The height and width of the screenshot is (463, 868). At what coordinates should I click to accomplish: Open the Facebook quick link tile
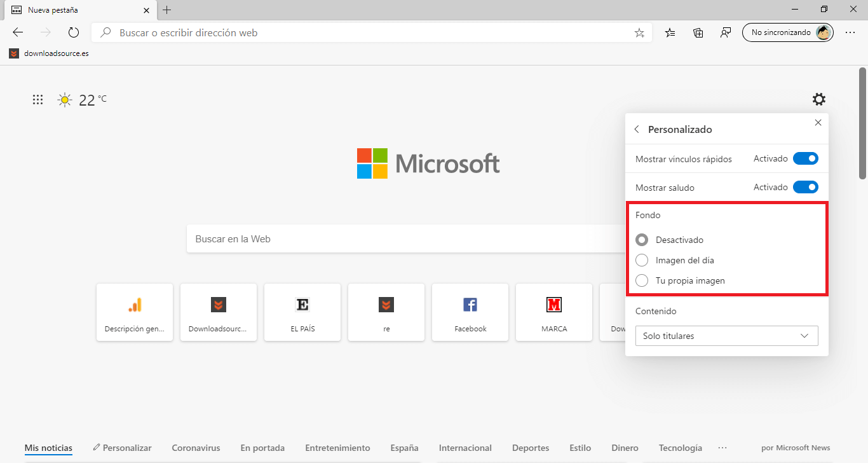click(470, 312)
